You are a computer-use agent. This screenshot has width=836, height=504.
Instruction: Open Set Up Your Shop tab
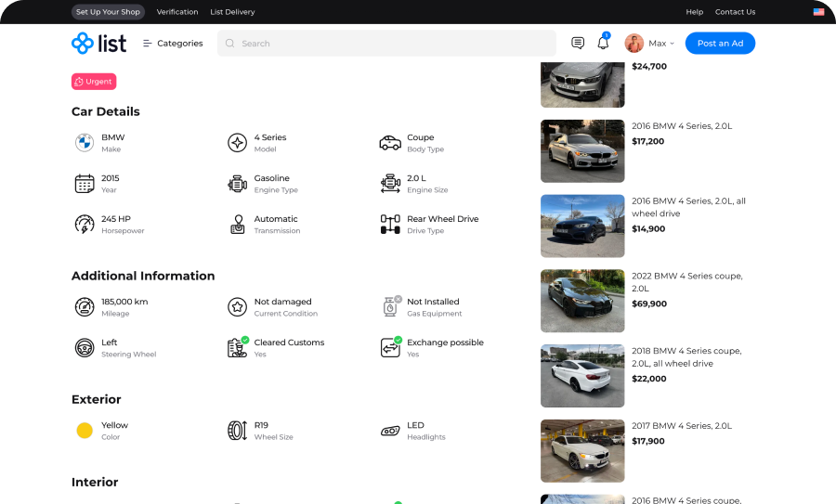(108, 12)
